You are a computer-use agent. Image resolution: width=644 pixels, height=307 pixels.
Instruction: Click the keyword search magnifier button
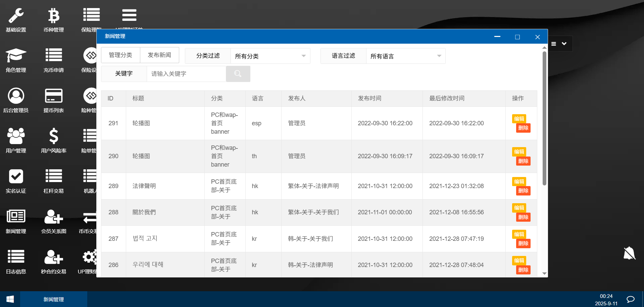238,74
